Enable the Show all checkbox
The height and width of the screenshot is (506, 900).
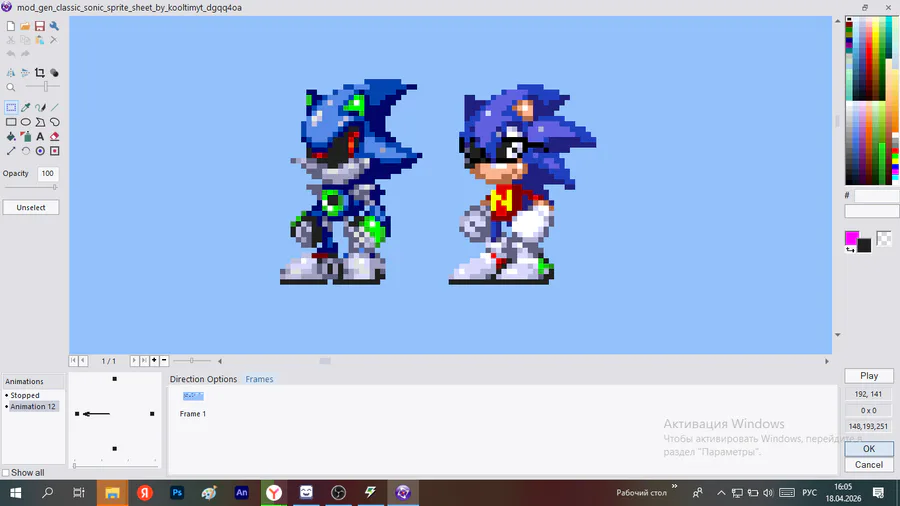[6, 473]
